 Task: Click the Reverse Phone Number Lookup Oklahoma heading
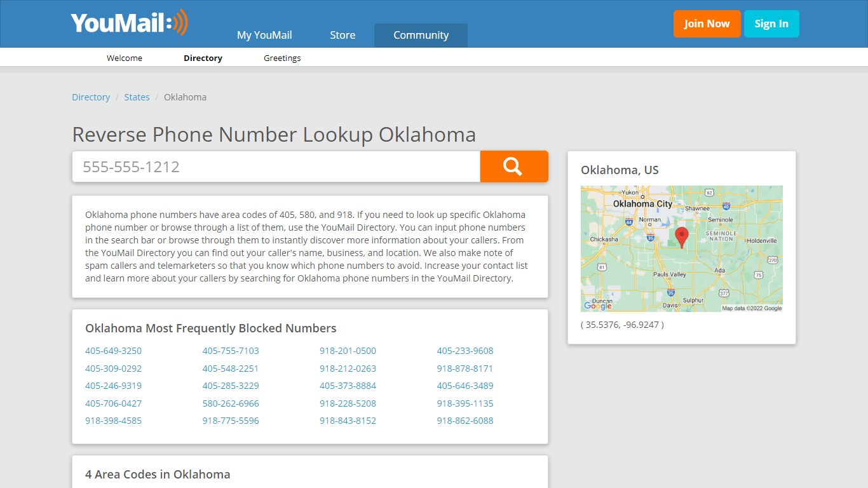coord(274,135)
